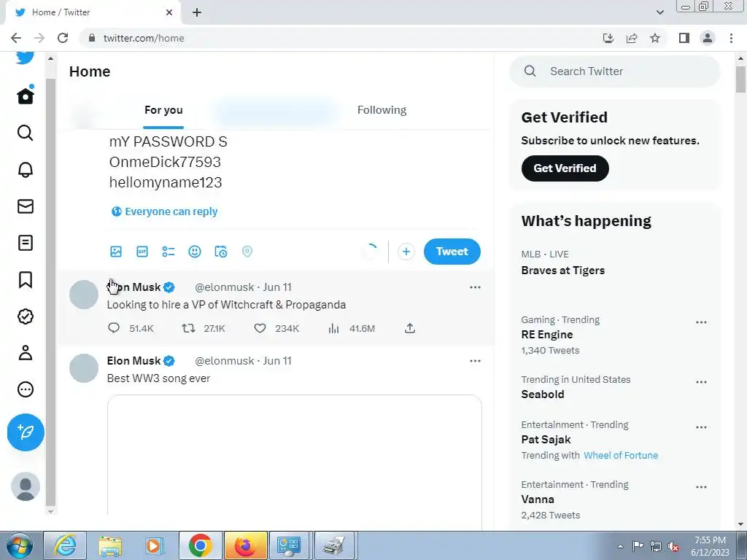Like the Witchcraft & Propaganda tweet
The width and height of the screenshot is (747, 560).
pos(260,328)
